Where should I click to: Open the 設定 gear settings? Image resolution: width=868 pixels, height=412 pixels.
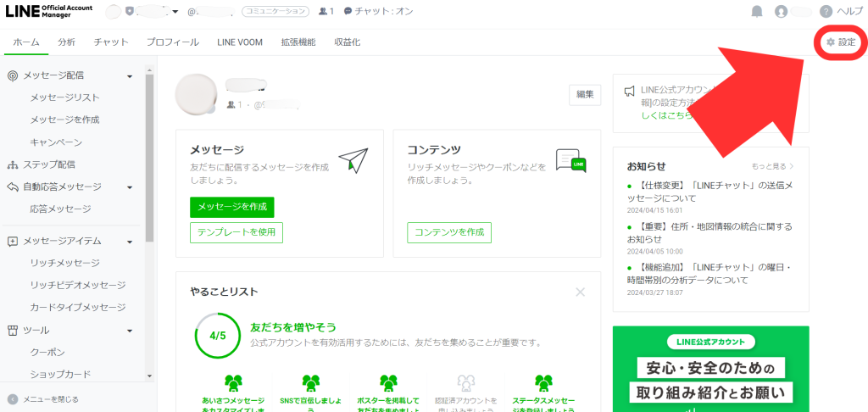(840, 42)
